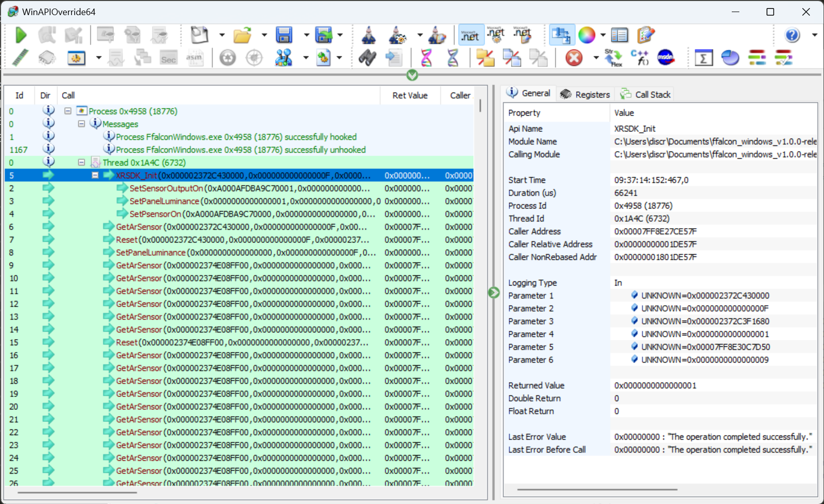Open dropdown beside the color wheel
The image size is (824, 504).
tap(603, 35)
